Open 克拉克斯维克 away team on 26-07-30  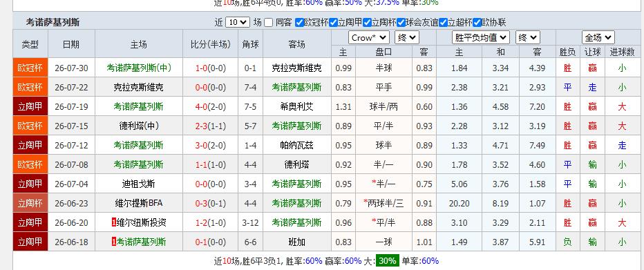(296, 68)
